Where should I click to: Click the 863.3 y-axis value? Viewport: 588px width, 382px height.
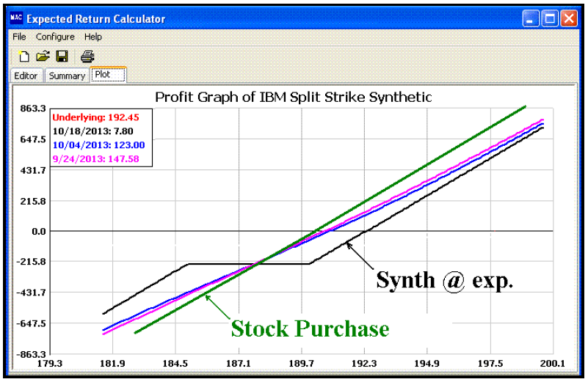point(33,109)
